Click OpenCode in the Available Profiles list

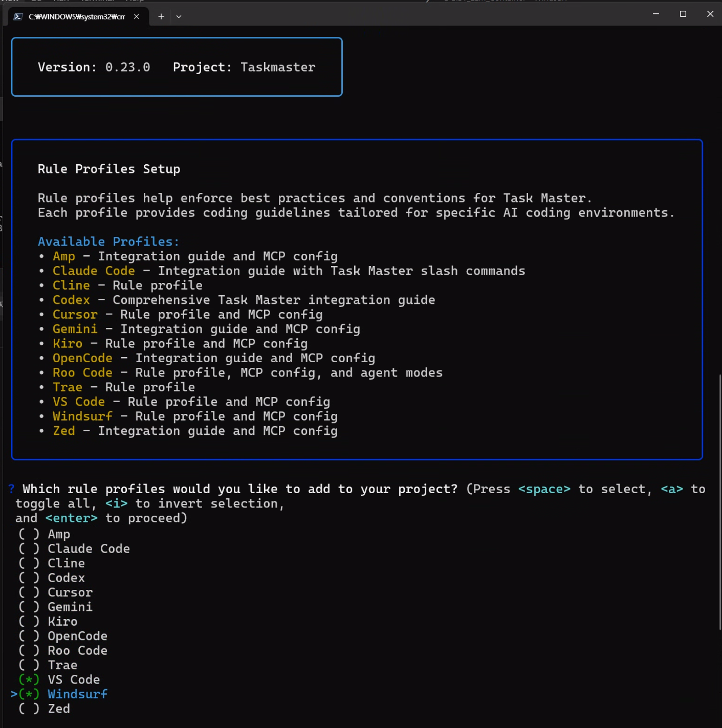(83, 358)
